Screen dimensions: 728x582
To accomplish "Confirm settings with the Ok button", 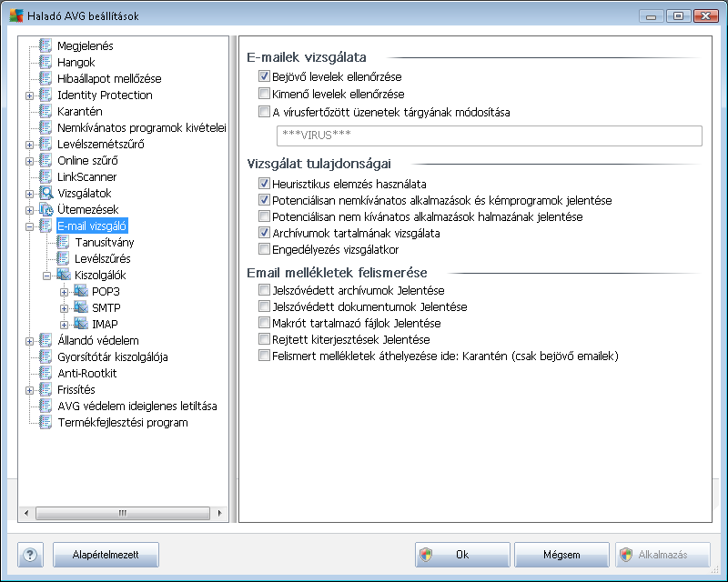I will [462, 555].
